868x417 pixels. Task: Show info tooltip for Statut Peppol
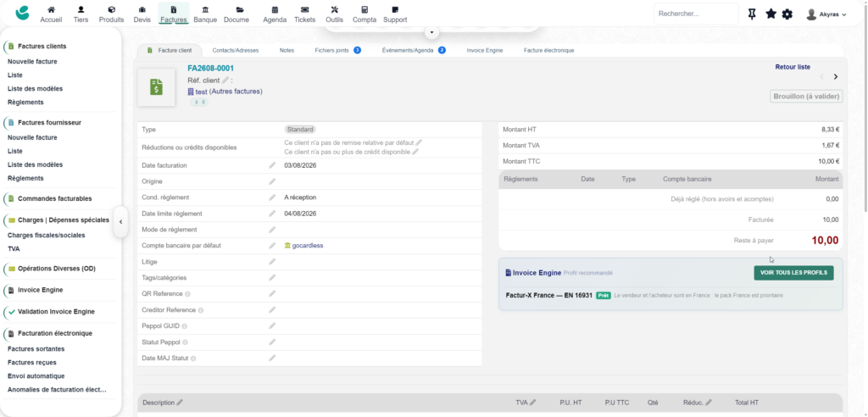tap(185, 342)
